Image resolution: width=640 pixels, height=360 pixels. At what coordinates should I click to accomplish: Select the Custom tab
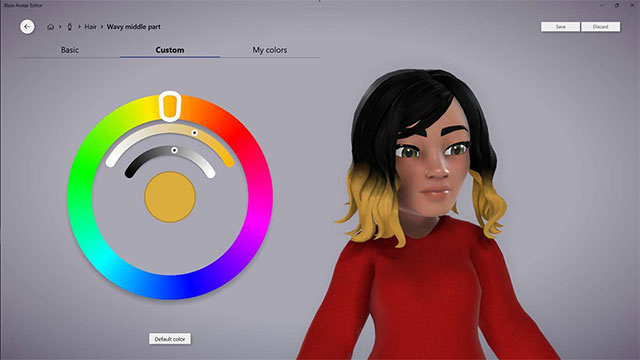coord(170,50)
